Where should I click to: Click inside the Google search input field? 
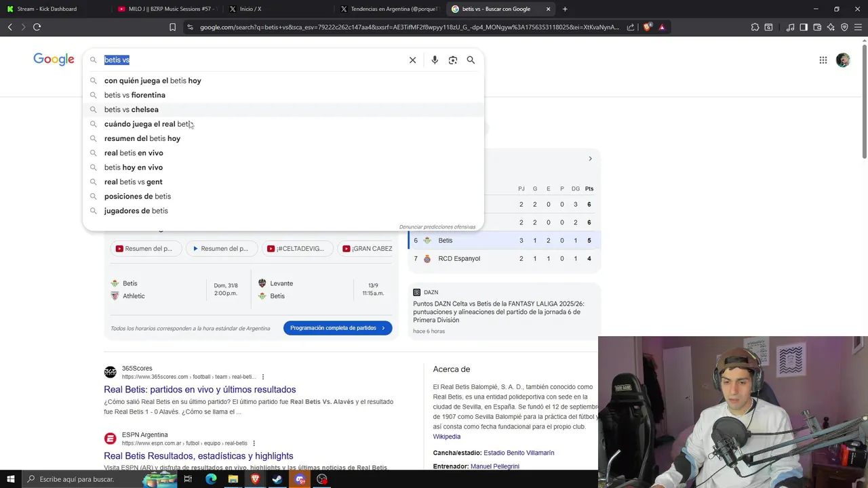(x=252, y=60)
